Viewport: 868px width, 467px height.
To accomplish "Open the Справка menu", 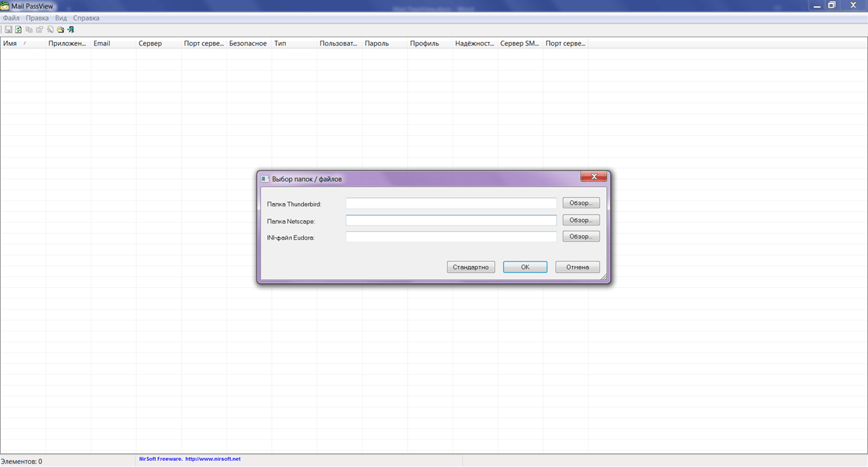I will point(86,18).
